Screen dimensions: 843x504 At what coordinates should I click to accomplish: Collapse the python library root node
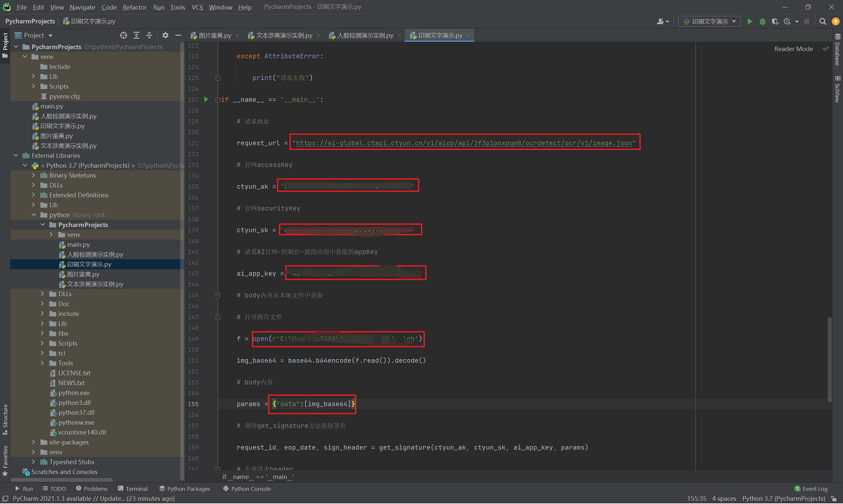34,215
